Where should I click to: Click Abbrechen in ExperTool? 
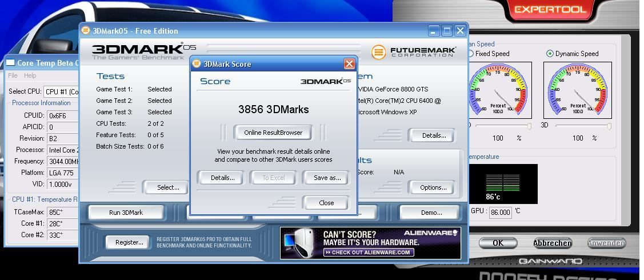[x=553, y=243]
